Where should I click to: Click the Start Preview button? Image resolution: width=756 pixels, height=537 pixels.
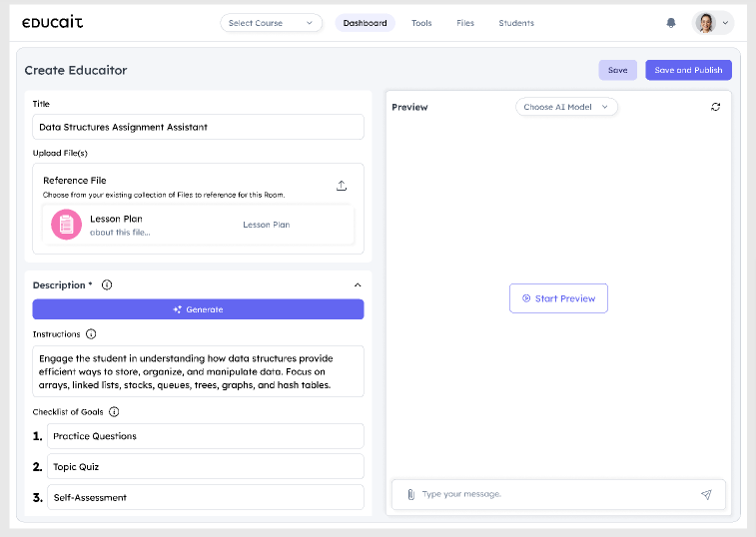(558, 298)
